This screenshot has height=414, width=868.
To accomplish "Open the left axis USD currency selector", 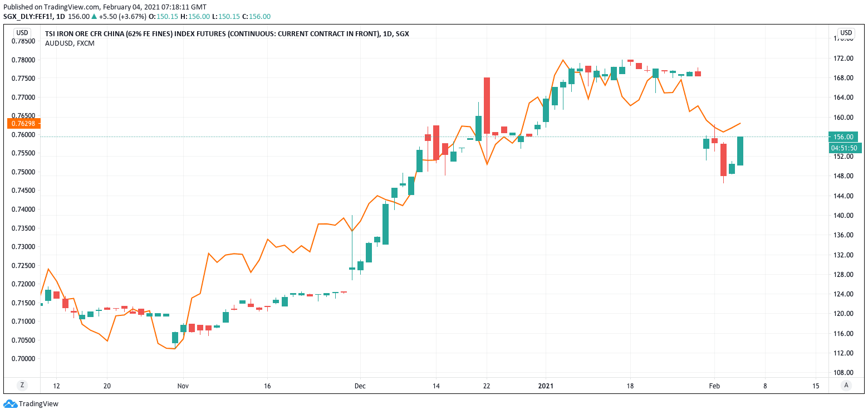I will click(22, 33).
